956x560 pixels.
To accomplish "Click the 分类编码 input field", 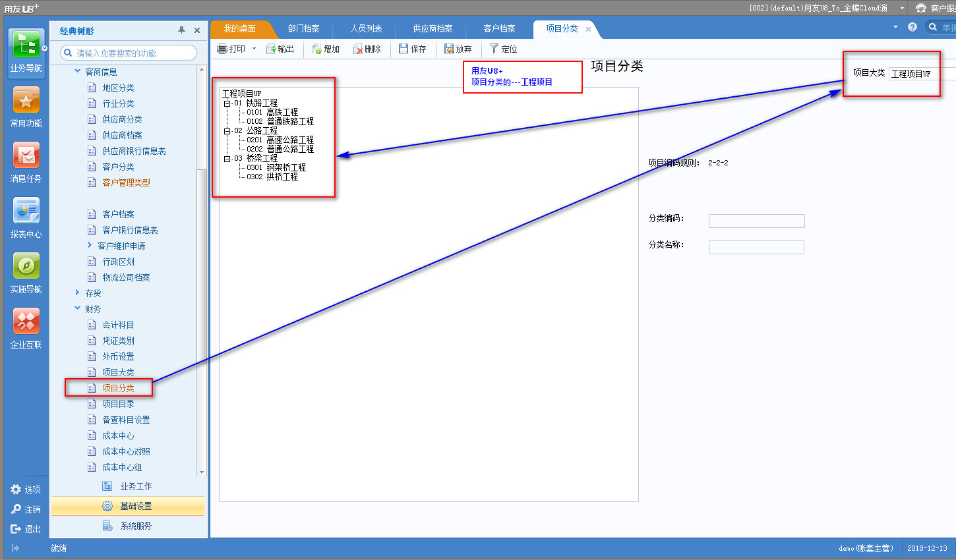I will (756, 221).
